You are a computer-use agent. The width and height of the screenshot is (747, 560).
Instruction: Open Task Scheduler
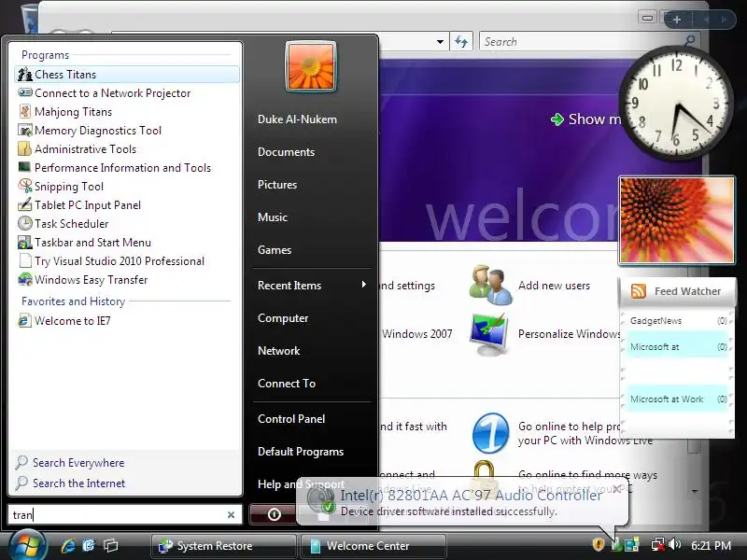(x=127, y=223)
